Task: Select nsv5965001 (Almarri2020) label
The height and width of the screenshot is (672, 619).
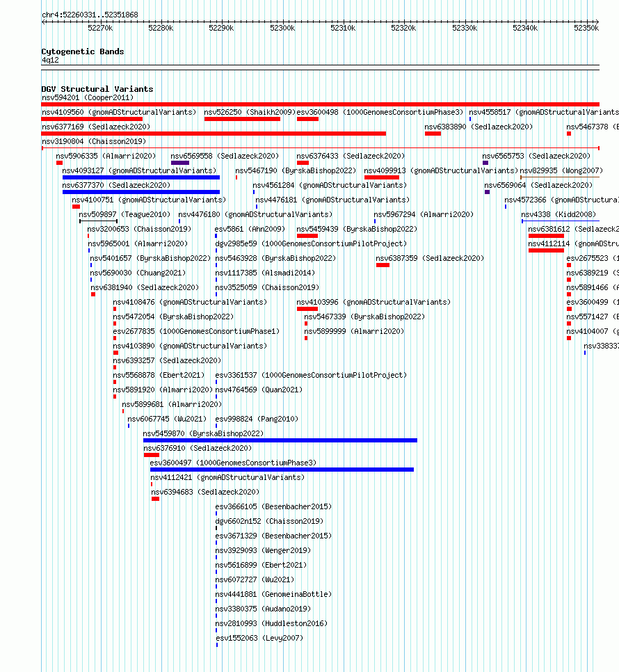Action: pos(138,243)
